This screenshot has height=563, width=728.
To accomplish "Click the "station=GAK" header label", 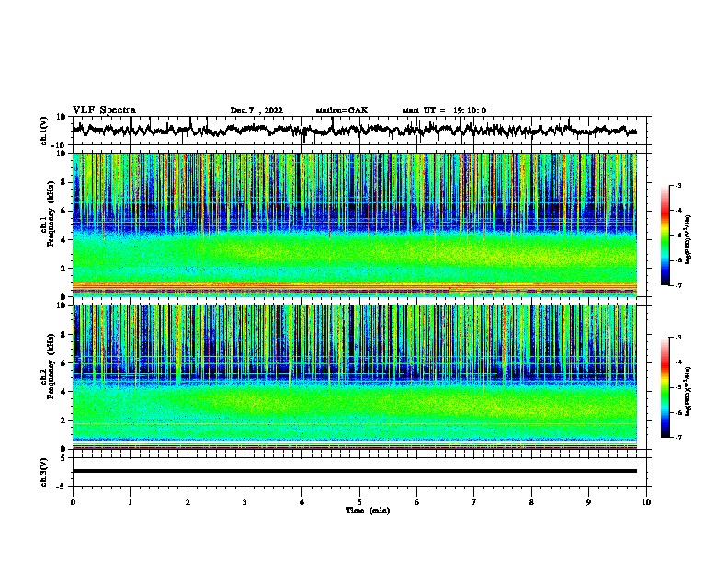I will point(342,110).
